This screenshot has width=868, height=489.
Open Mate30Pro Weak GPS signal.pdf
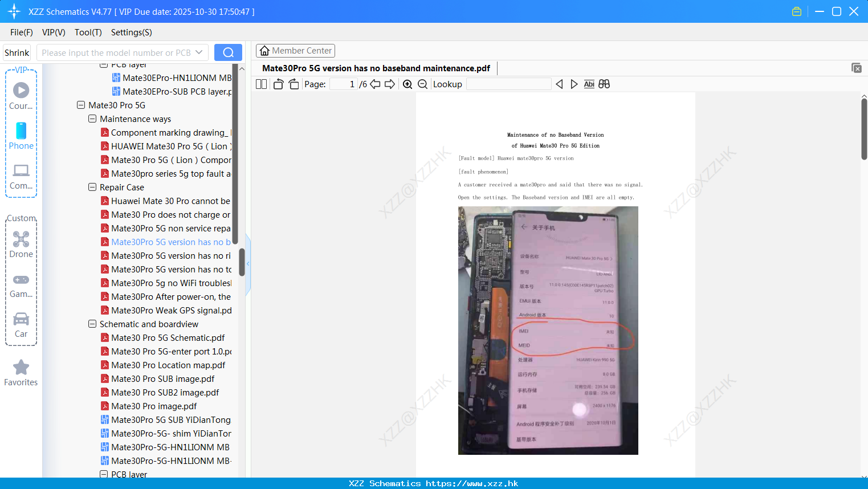point(166,310)
